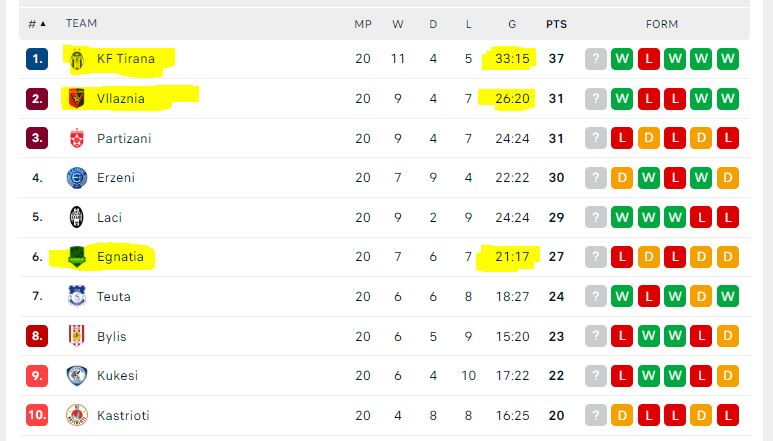Click the Kastrioti club crest
Image resolution: width=773 pixels, height=441 pixels.
[76, 415]
